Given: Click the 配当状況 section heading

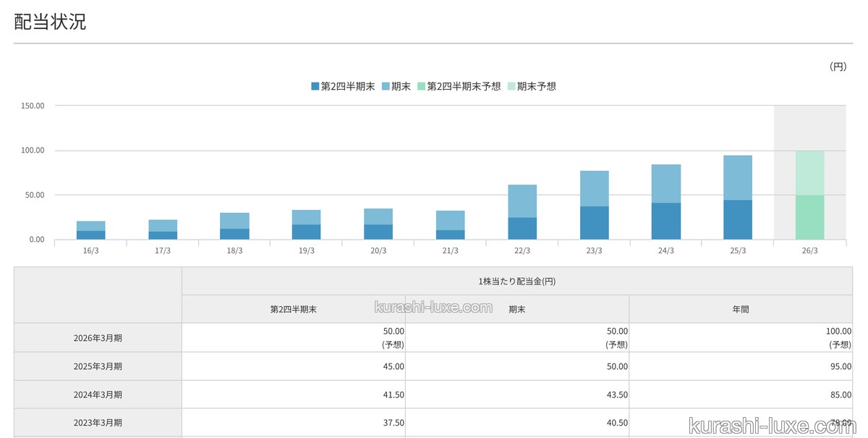Looking at the screenshot, I should pos(50,22).
